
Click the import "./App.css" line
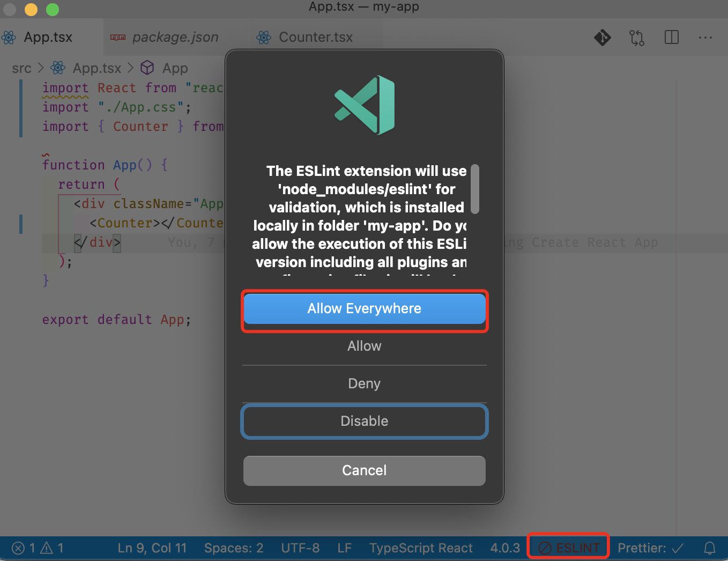click(x=116, y=107)
